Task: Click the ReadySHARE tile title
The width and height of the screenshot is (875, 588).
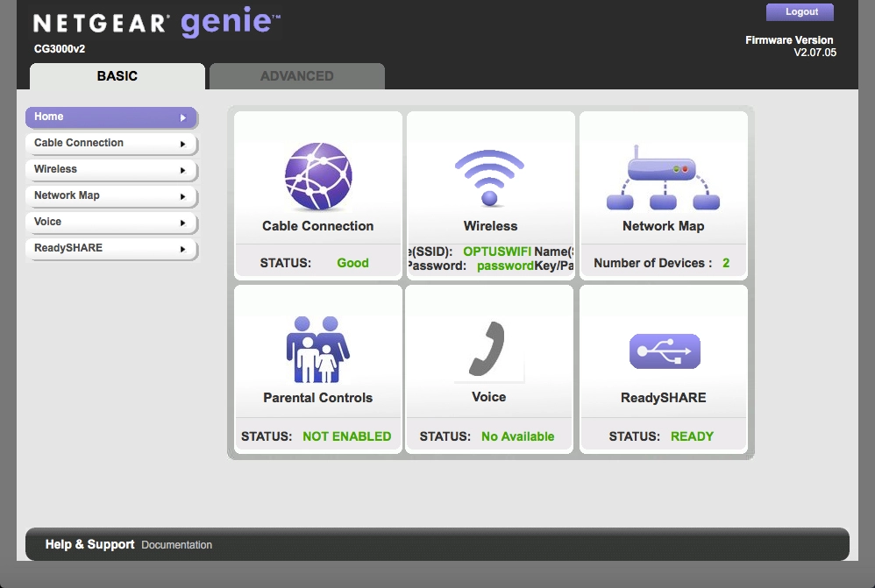Action: click(664, 398)
